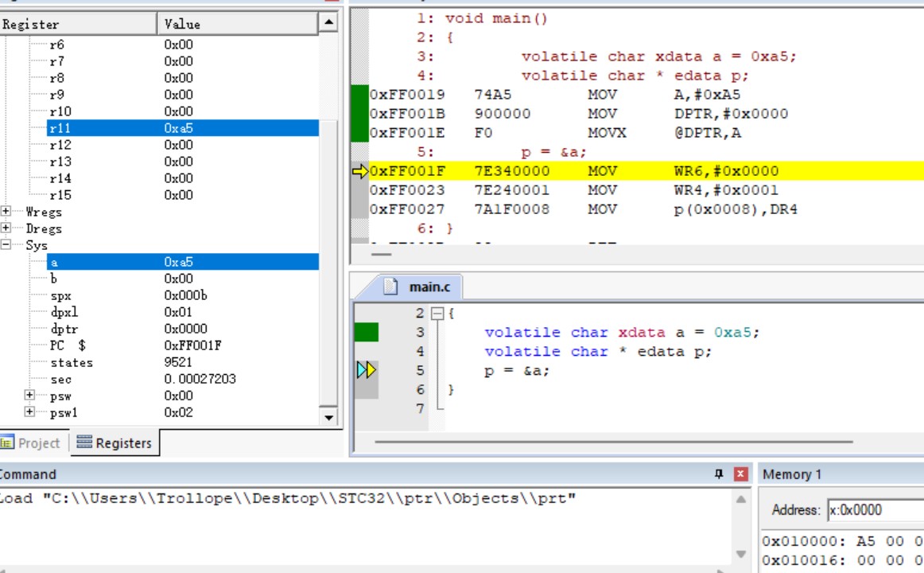Expand the Wregs register group
Image resolution: width=924 pixels, height=573 pixels.
(x=6, y=211)
